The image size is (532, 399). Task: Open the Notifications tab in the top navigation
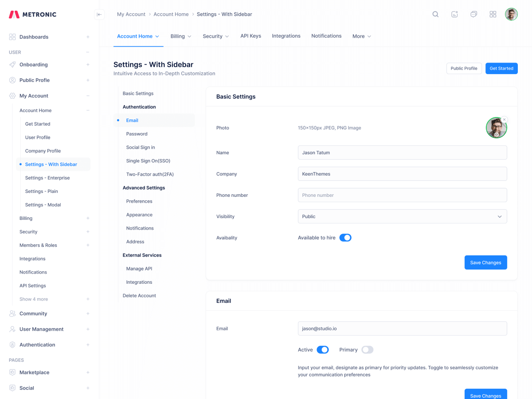pos(326,35)
